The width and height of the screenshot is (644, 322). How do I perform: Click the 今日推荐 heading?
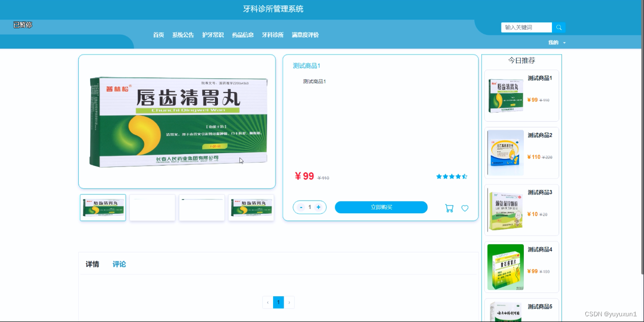[x=521, y=61]
